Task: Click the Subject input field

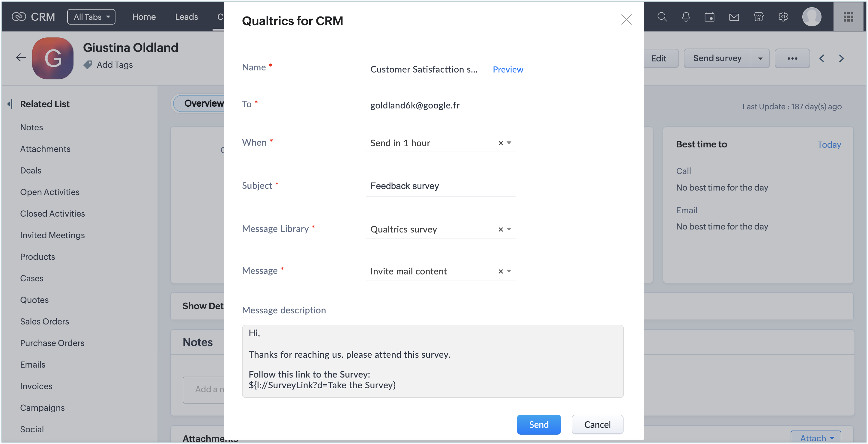Action: coord(440,186)
